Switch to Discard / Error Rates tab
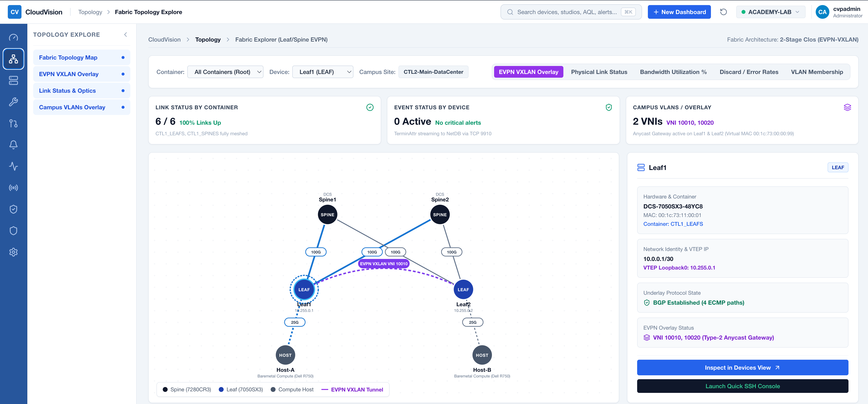 749,72
